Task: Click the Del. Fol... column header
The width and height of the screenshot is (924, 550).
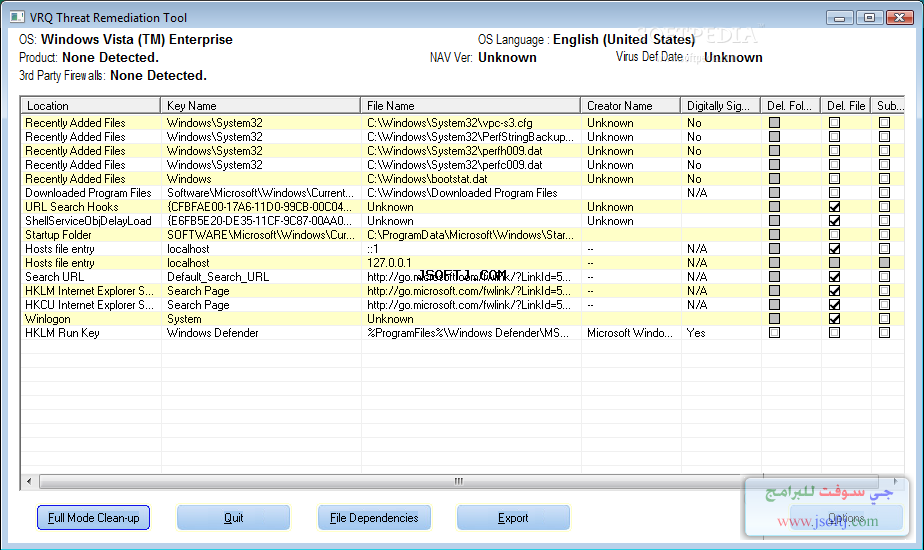Action: click(x=791, y=106)
